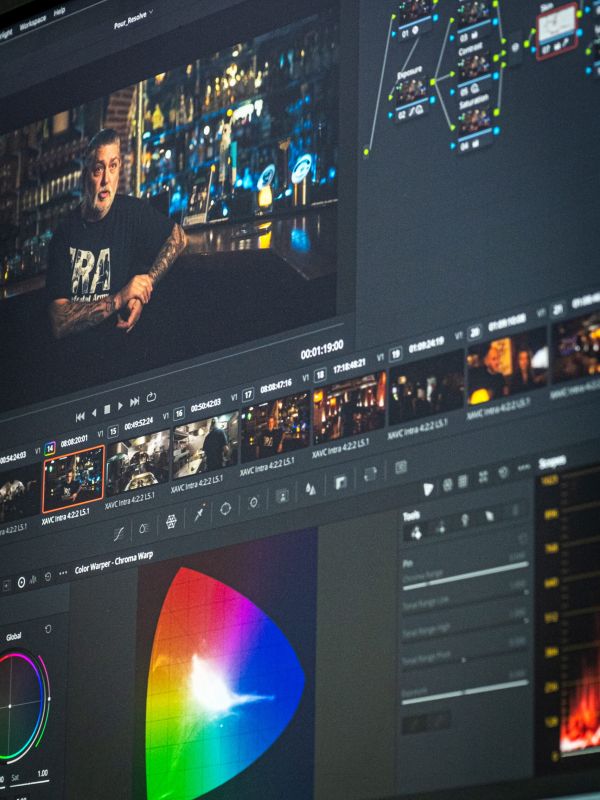This screenshot has height=800, width=600.
Task: Select the red-outlined node 07
Action: click(x=557, y=31)
